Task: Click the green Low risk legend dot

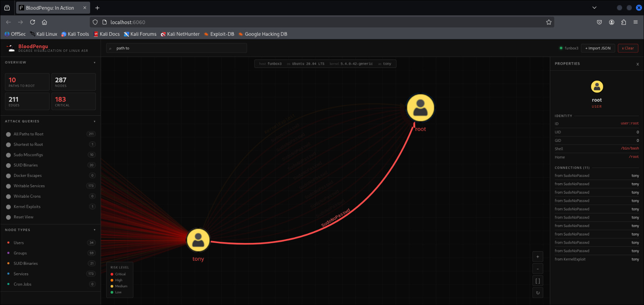Action: pos(112,293)
